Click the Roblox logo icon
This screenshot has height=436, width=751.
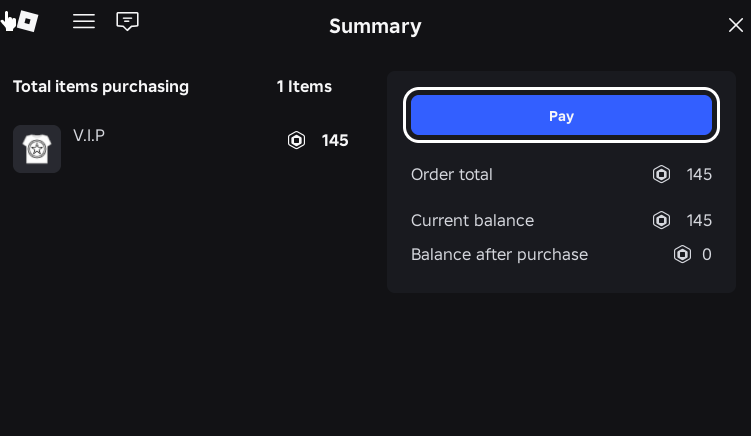point(28,21)
